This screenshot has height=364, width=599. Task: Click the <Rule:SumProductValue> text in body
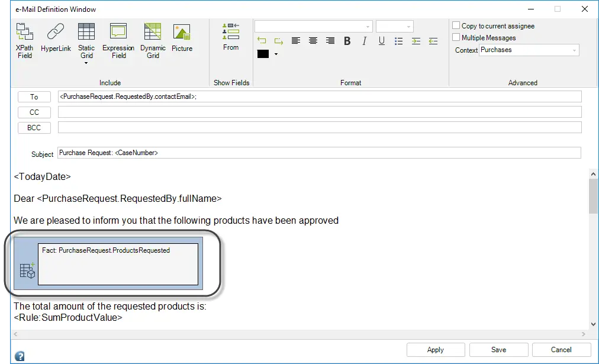click(x=68, y=317)
